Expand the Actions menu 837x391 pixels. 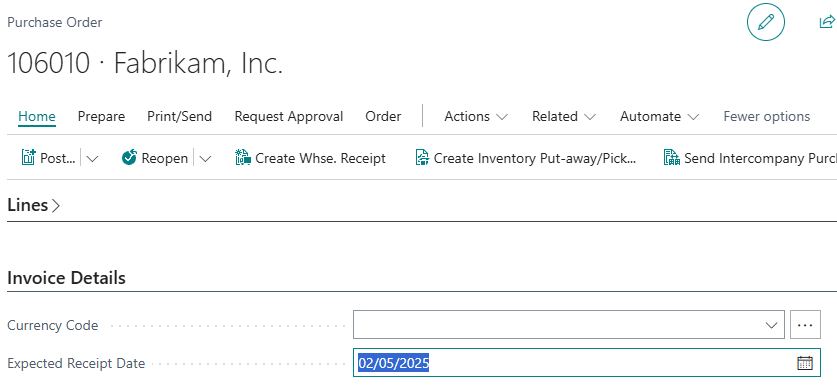(476, 116)
